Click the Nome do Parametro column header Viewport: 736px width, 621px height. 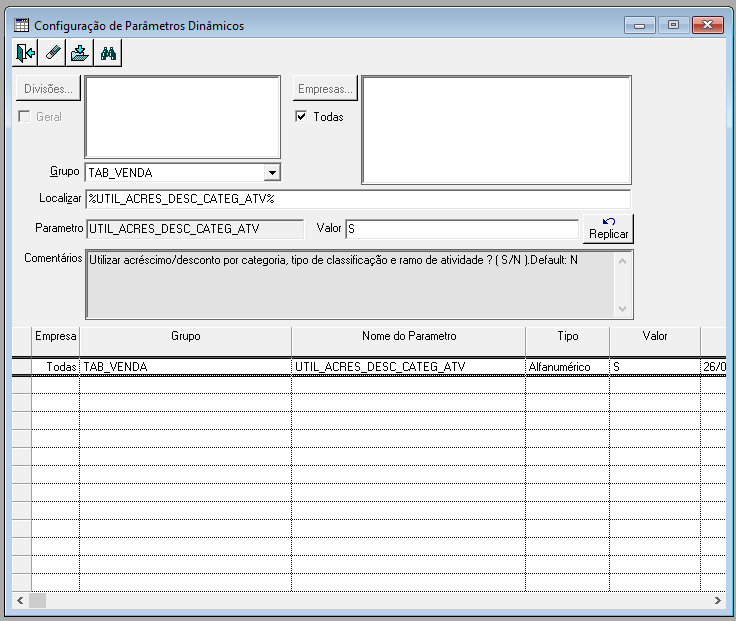408,341
